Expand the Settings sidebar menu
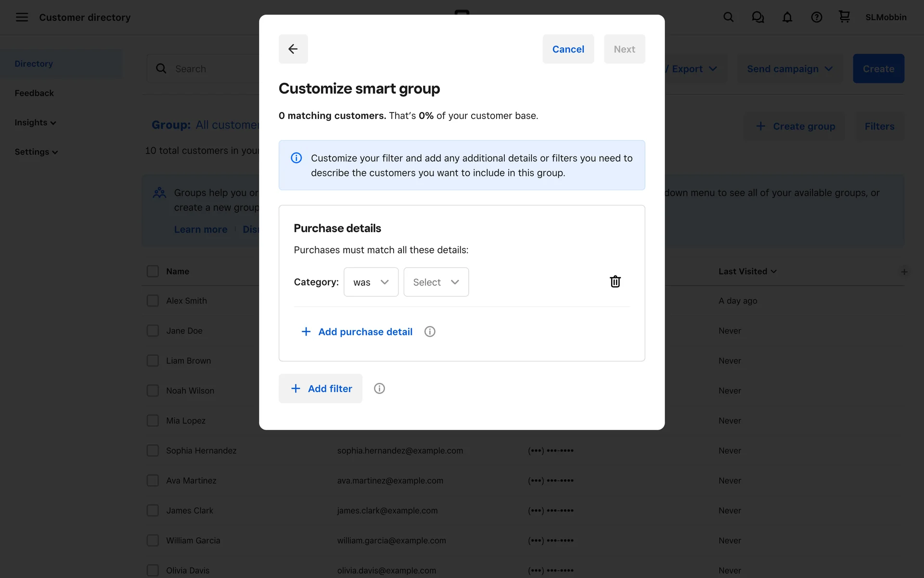The height and width of the screenshot is (578, 924). (36, 152)
